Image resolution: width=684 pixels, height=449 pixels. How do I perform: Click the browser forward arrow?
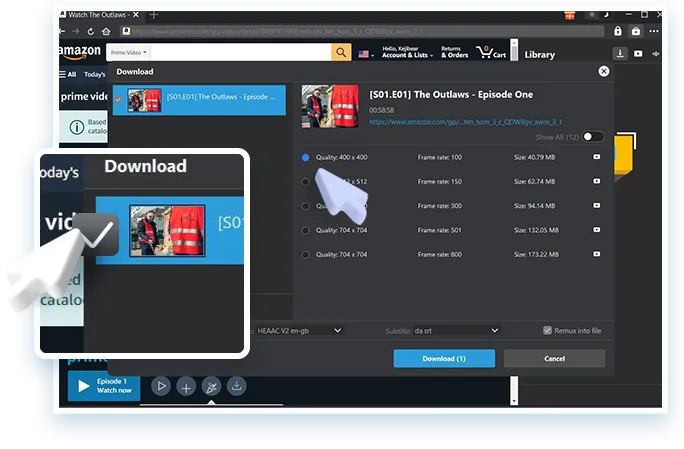pyautogui.click(x=75, y=31)
